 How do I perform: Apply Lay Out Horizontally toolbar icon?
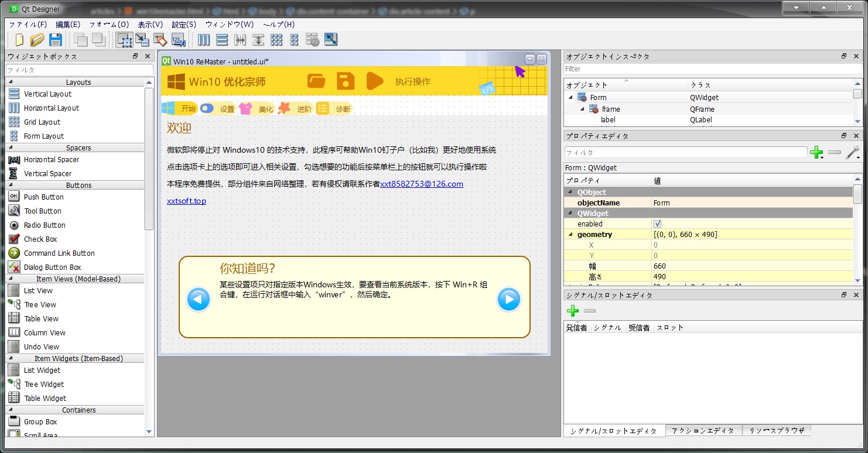[204, 40]
